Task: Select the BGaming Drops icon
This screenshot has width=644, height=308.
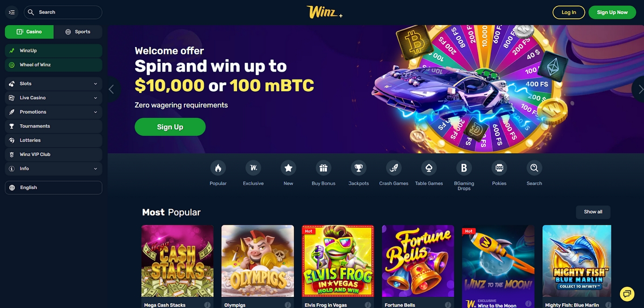Action: [x=464, y=168]
